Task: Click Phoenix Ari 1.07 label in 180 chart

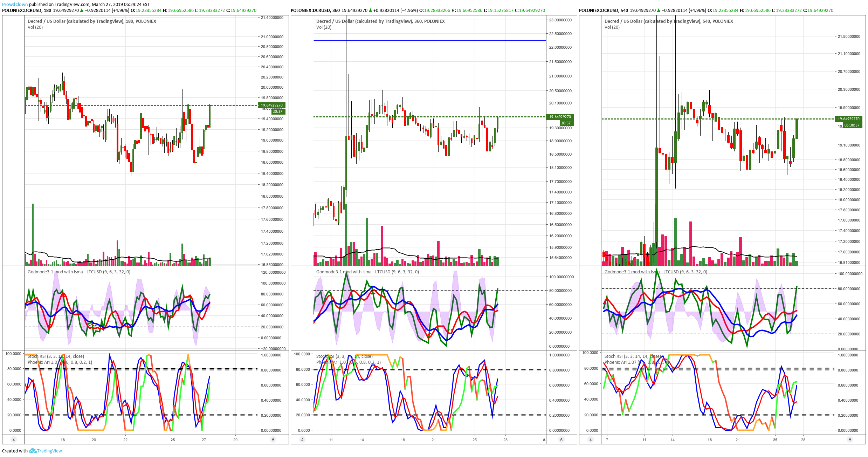Action: click(60, 362)
